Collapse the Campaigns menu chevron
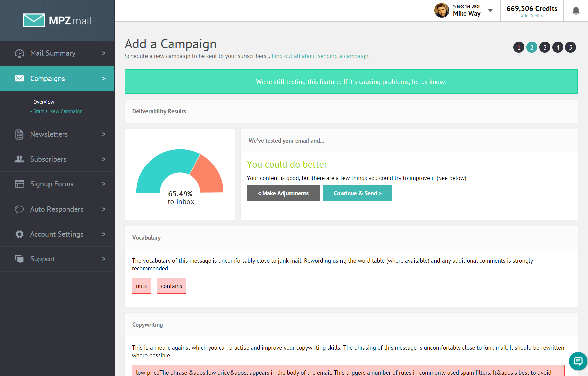The width and height of the screenshot is (588, 376). (x=104, y=79)
